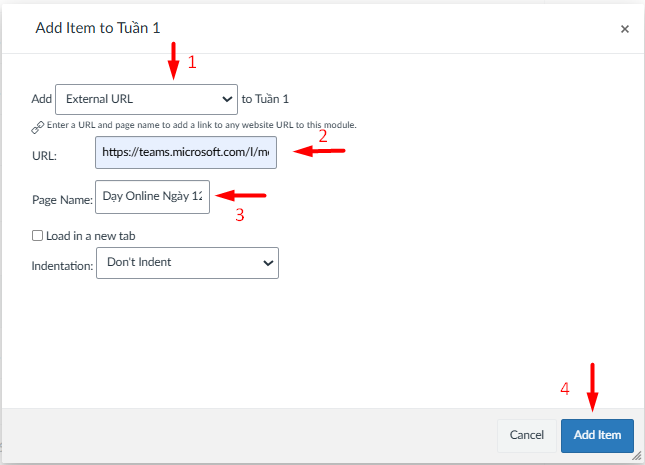645x465 pixels.
Task: Close the Add Item dialog with X
Action: [x=625, y=29]
